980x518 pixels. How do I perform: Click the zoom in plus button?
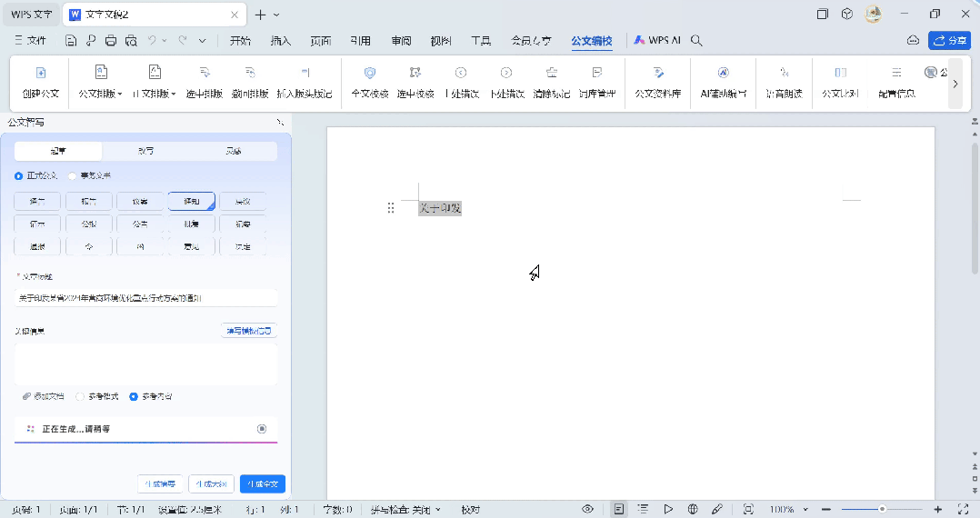(937, 509)
